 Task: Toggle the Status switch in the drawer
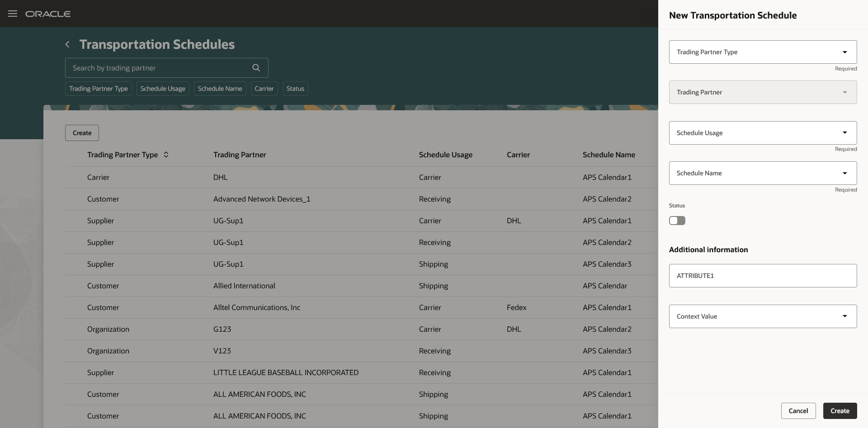click(x=677, y=220)
